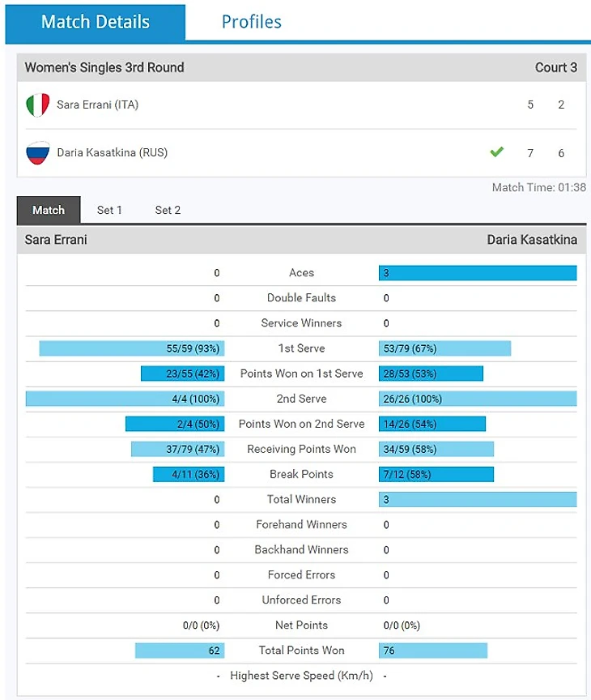This screenshot has width=591, height=700.
Task: Click Kasatkina's 2nd Serve 26/26 bar
Action: (478, 399)
